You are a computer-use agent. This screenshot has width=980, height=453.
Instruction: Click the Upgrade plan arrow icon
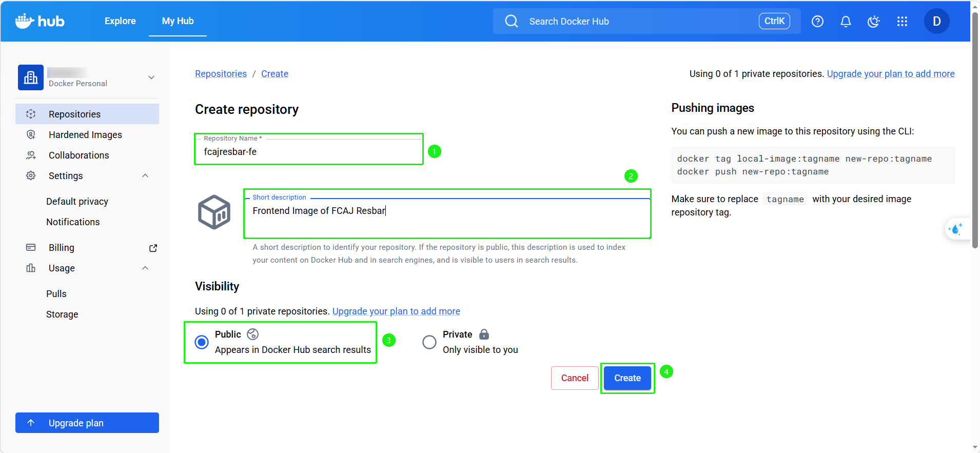31,423
